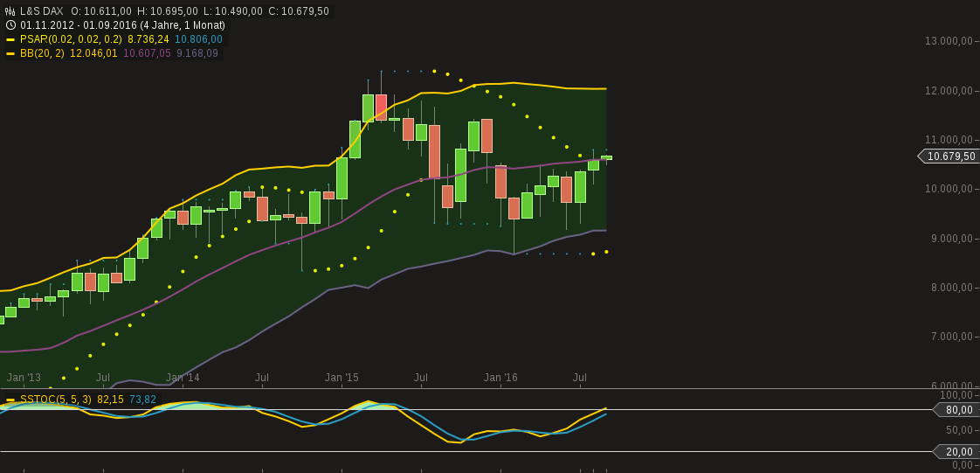Click the 10.000,00 price axis label
This screenshot has height=473, width=980.
click(949, 189)
